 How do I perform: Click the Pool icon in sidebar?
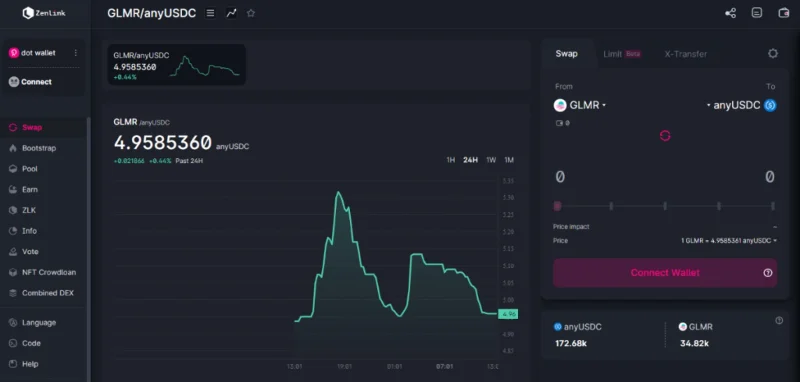pyautogui.click(x=13, y=169)
